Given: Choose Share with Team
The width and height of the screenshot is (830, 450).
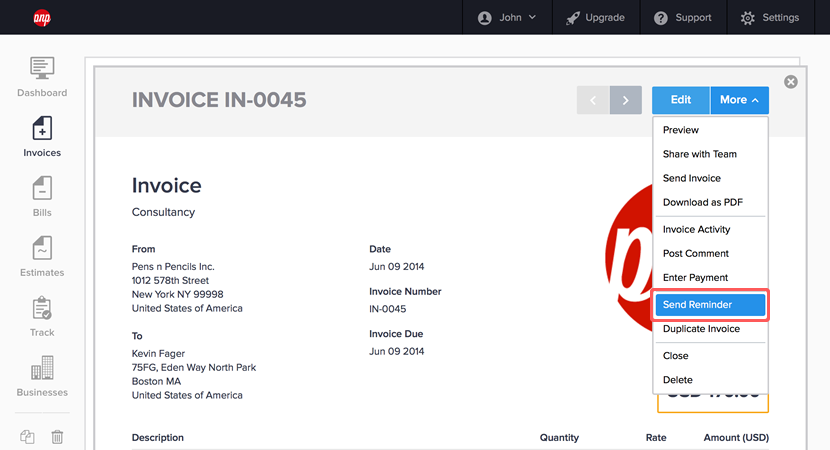Looking at the screenshot, I should coord(710,154).
